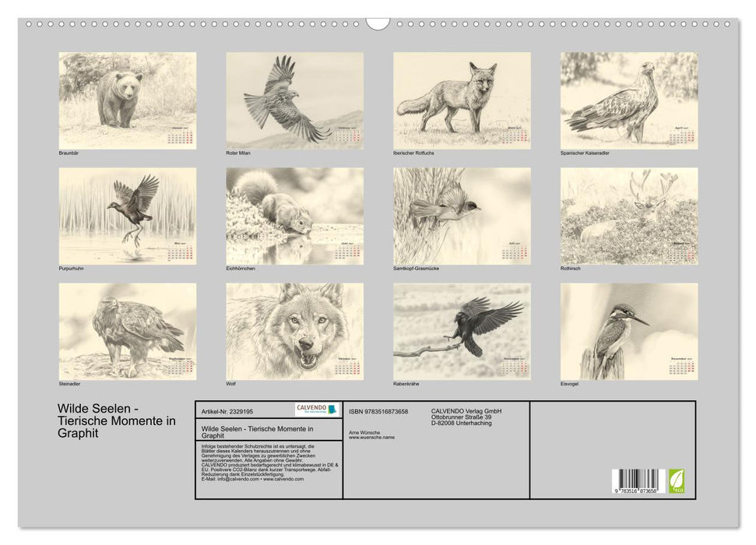The height and width of the screenshot is (545, 756).
Task: Click 'CALVENDO Verlag GmbH' publisher name
Action: coord(466,411)
